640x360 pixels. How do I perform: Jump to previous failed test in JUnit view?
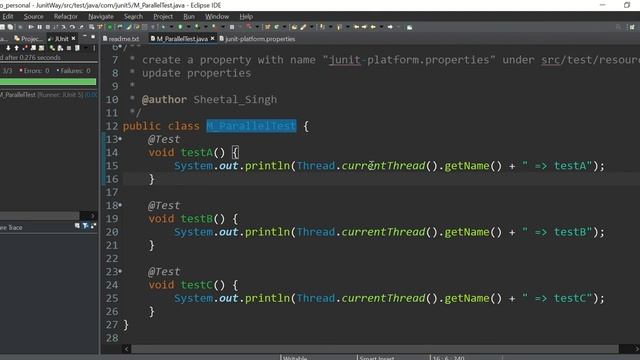click(x=16, y=48)
